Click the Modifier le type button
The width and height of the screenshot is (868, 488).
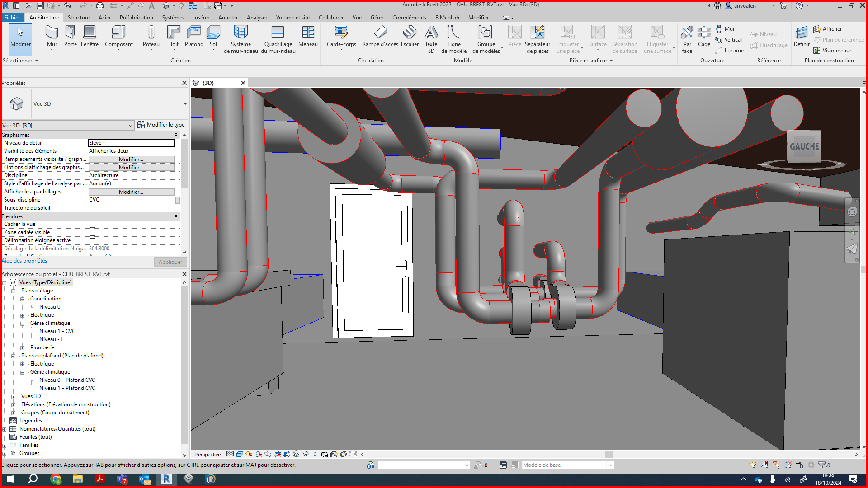coord(161,125)
